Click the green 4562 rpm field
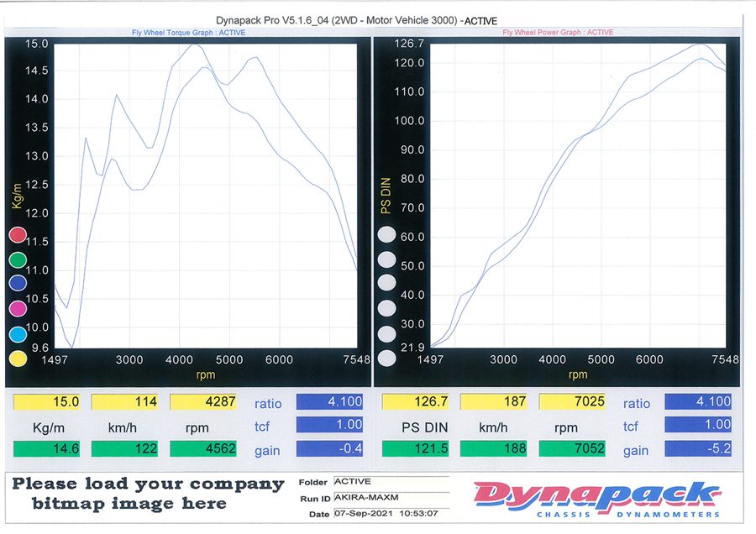756x534 pixels. point(203,448)
